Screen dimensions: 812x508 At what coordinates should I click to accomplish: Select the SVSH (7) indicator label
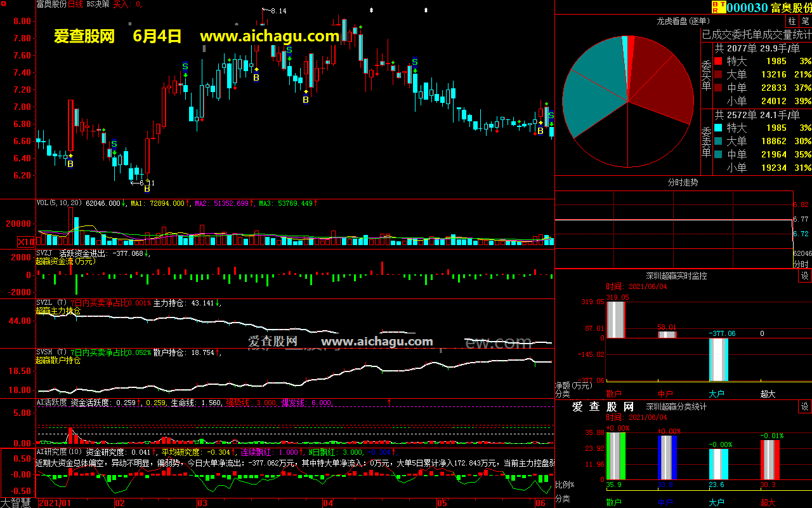coord(51,352)
